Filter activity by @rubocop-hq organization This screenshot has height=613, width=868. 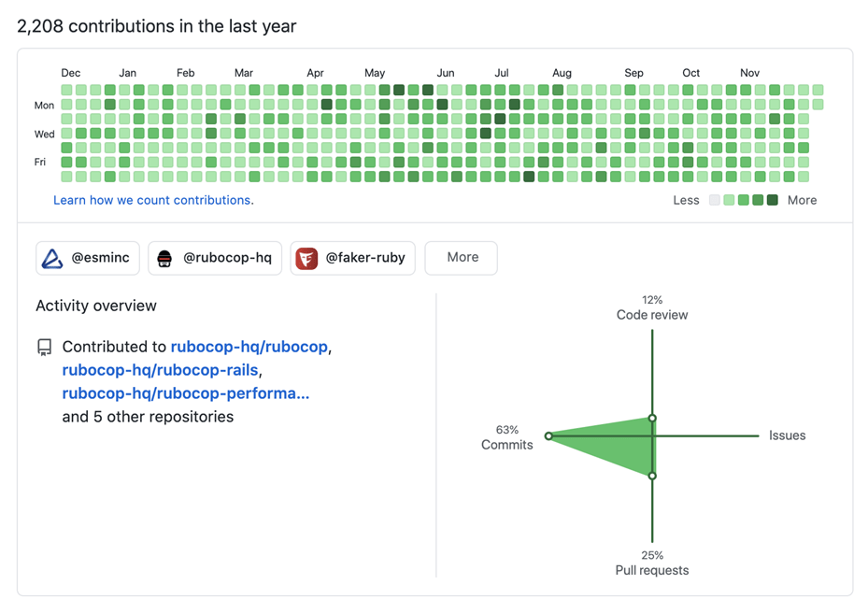click(x=215, y=258)
